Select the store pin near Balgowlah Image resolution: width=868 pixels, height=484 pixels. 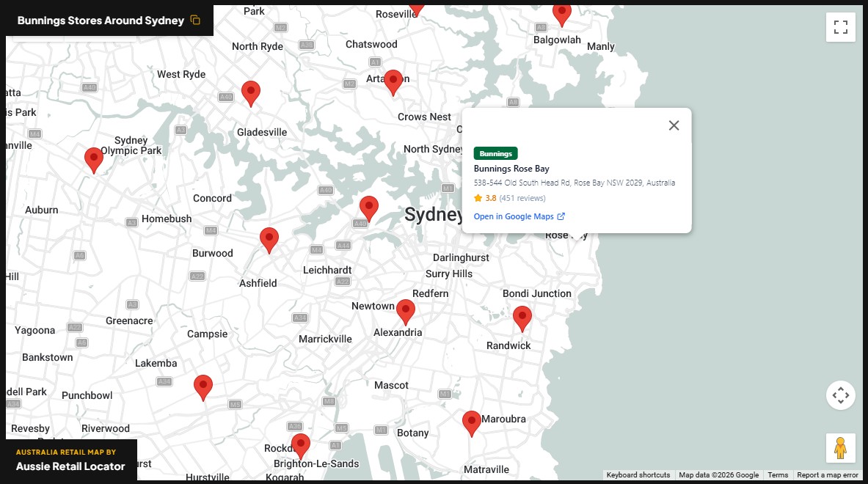pyautogui.click(x=562, y=15)
